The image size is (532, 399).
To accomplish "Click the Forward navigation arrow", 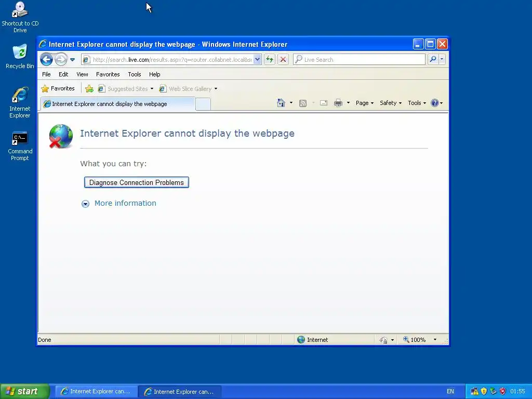I will coord(61,60).
